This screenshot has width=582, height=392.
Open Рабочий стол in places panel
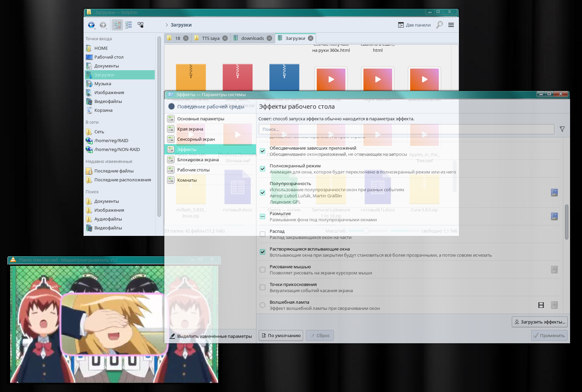point(120,57)
